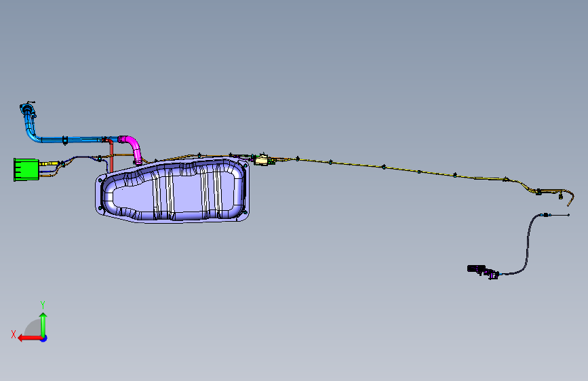Click the red X axis arrow
This screenshot has width=588, height=381.
(x=30, y=338)
